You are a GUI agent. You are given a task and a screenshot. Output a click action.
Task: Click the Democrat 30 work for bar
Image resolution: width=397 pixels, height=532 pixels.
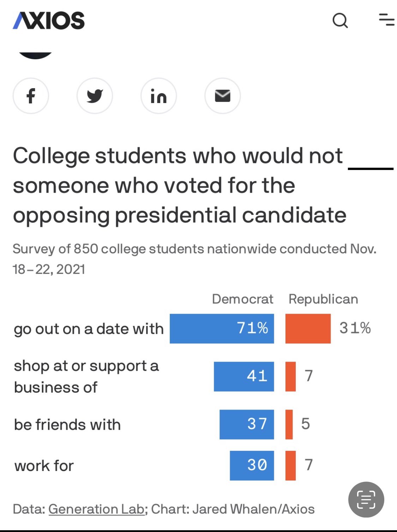[252, 465]
